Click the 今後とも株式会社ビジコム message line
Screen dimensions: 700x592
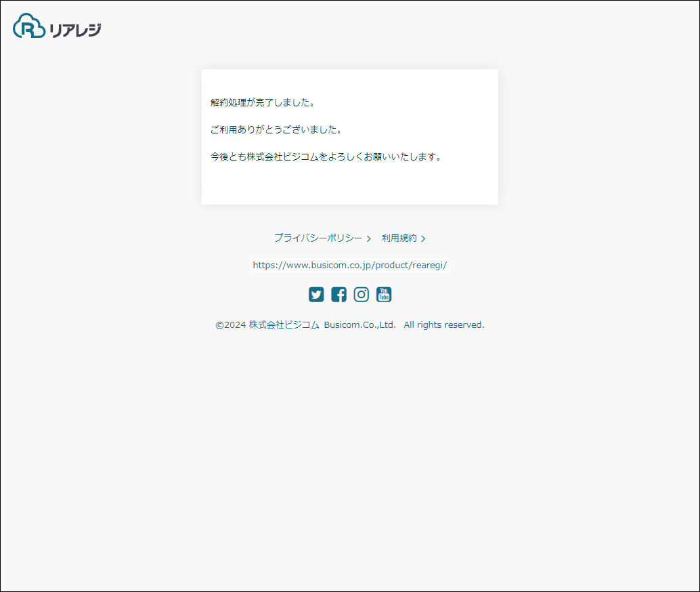pyautogui.click(x=326, y=157)
